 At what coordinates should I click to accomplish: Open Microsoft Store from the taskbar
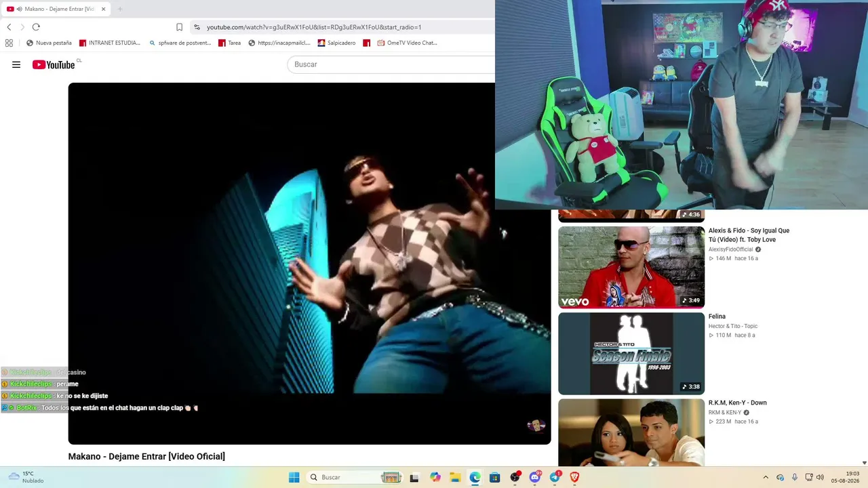(x=495, y=477)
